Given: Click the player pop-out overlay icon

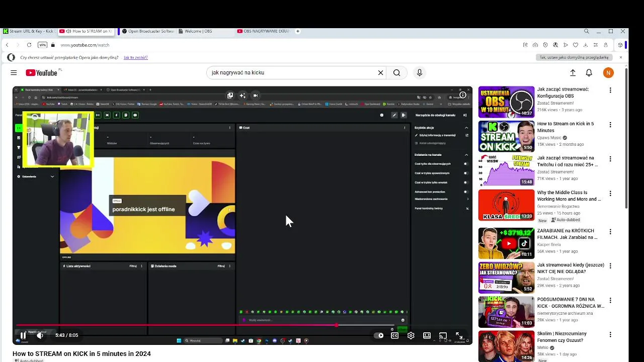Looking at the screenshot, I should coord(230,95).
